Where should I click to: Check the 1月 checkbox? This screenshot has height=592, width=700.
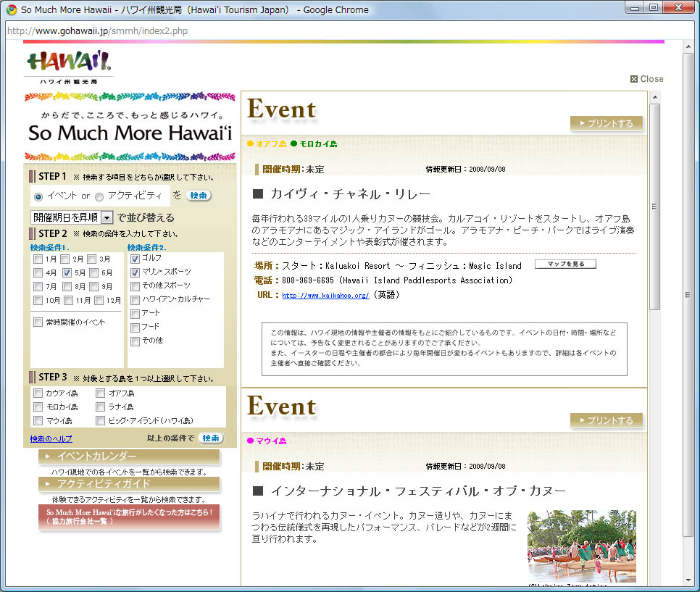[x=38, y=259]
